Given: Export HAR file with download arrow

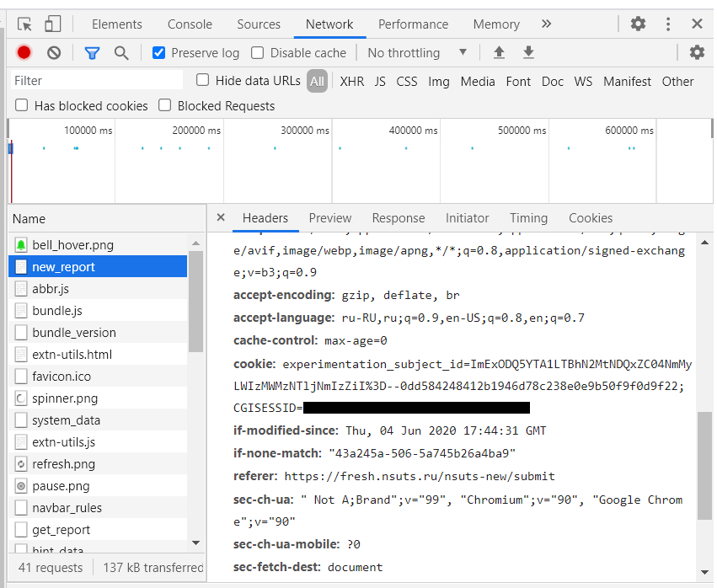Looking at the screenshot, I should pos(528,52).
